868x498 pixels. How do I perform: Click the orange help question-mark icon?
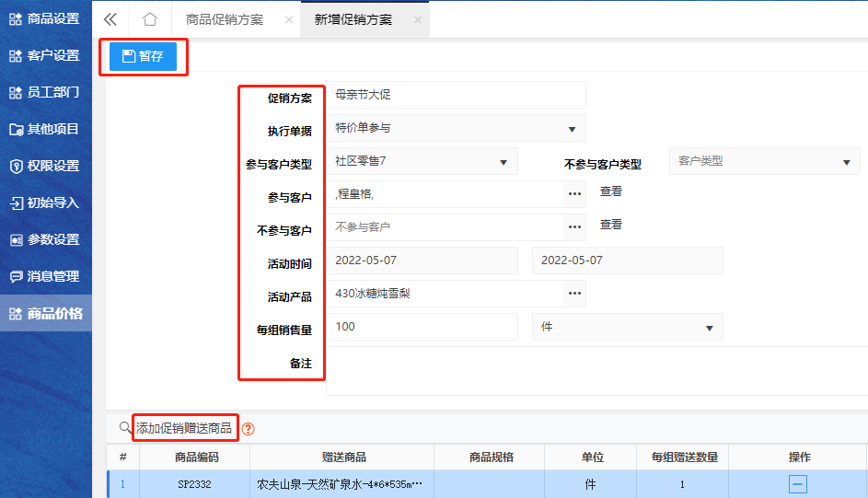coord(248,429)
